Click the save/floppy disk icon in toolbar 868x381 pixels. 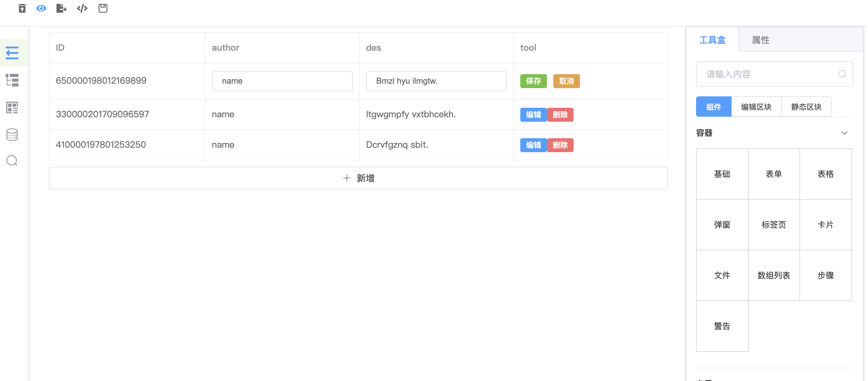102,8
